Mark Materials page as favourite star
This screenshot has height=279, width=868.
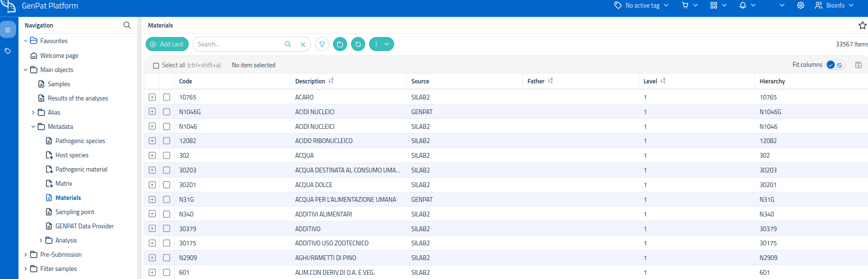[862, 26]
